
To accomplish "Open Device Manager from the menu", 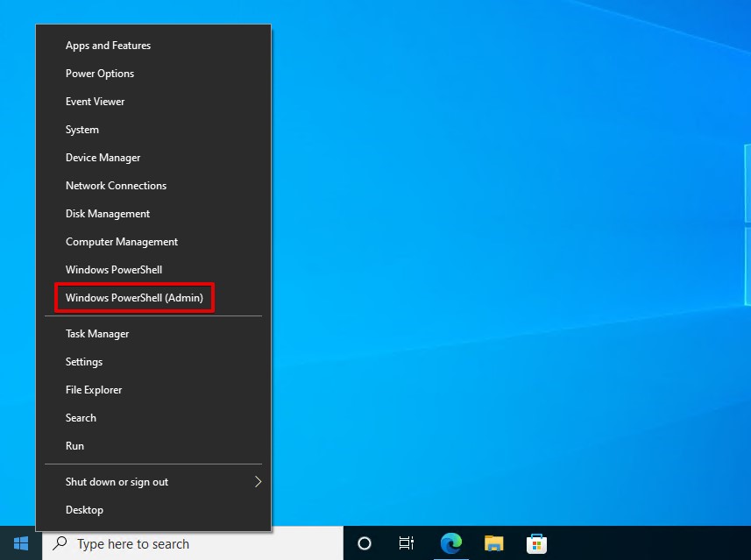I will point(103,157).
